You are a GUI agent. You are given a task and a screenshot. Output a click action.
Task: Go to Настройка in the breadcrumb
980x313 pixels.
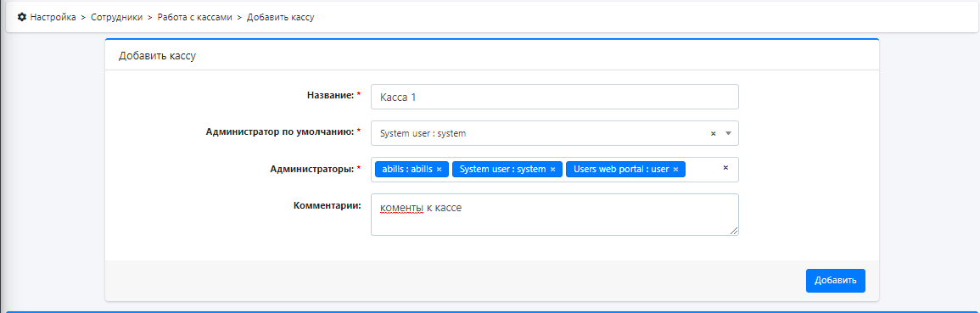coord(53,18)
